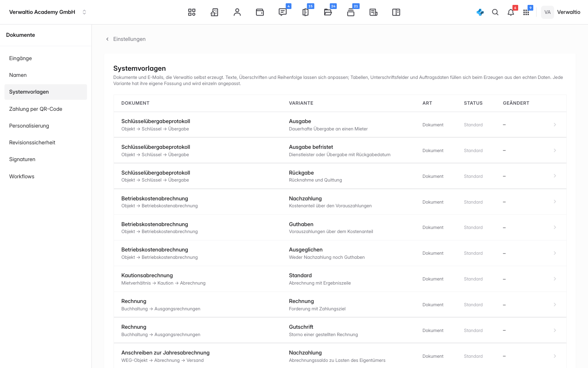Open the buildings/objects icon
This screenshot has height=368, width=588.
[x=214, y=12]
